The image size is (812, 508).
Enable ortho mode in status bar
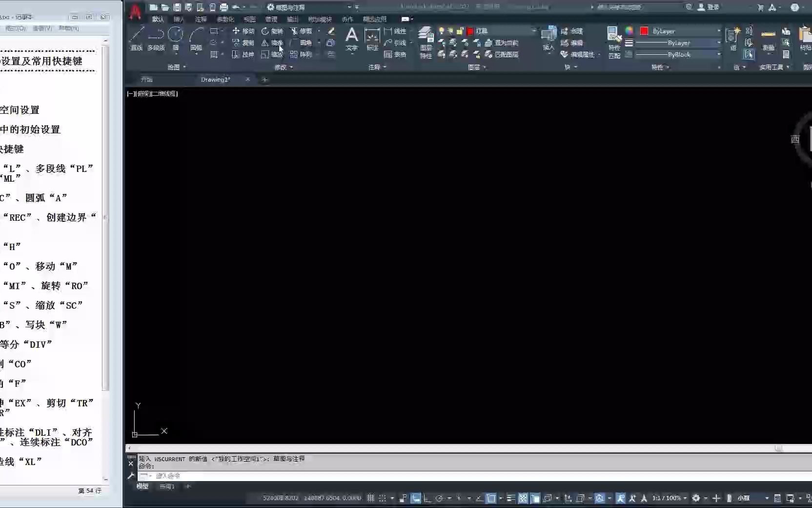coord(416,498)
